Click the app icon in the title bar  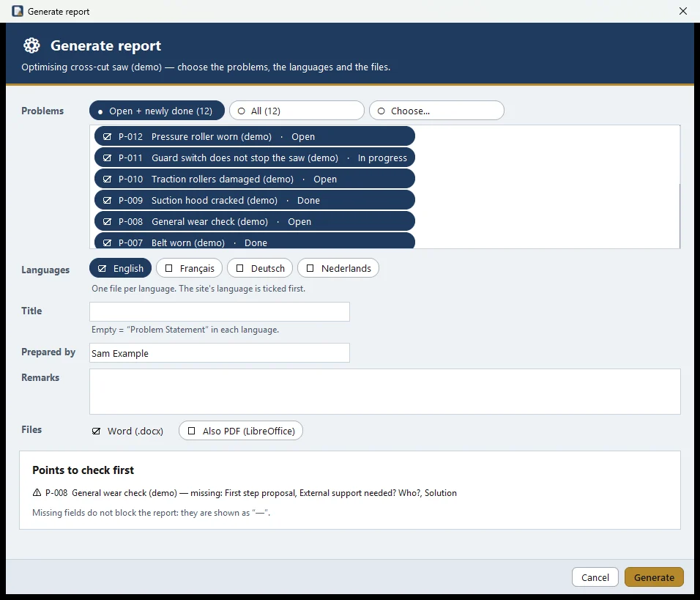[x=18, y=11]
